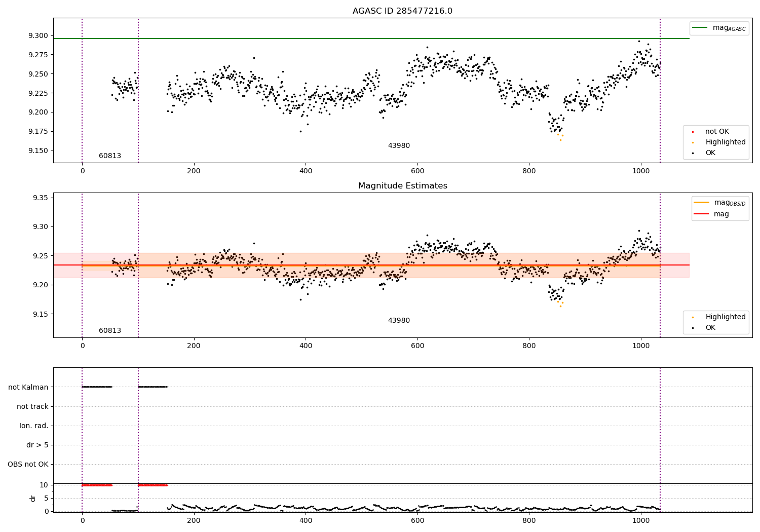Click the "9.15" y-tick in Magnitude Estimates
This screenshot has height=532, width=760.
[x=40, y=315]
